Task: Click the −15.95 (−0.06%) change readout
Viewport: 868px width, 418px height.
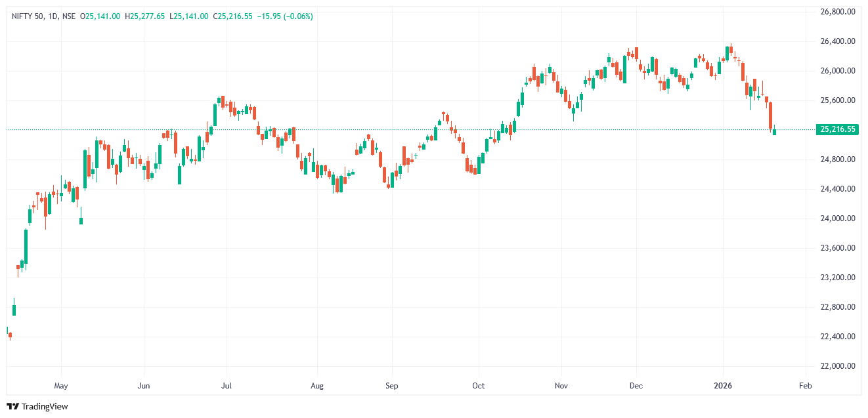Action: [x=285, y=16]
